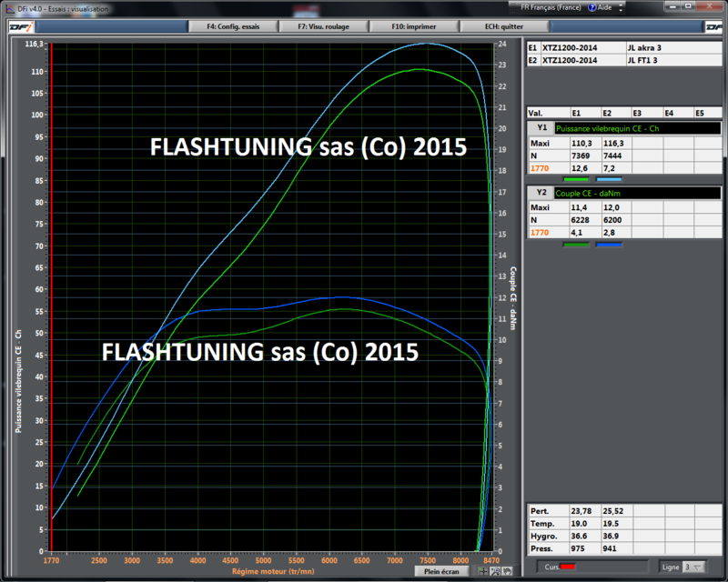Click the Val. column header
The image size is (728, 582).
pos(549,113)
